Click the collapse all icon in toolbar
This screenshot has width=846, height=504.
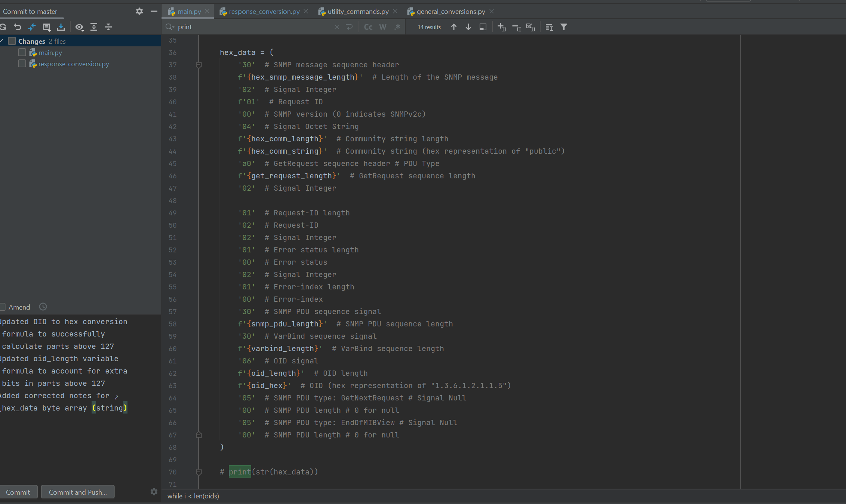coord(108,27)
